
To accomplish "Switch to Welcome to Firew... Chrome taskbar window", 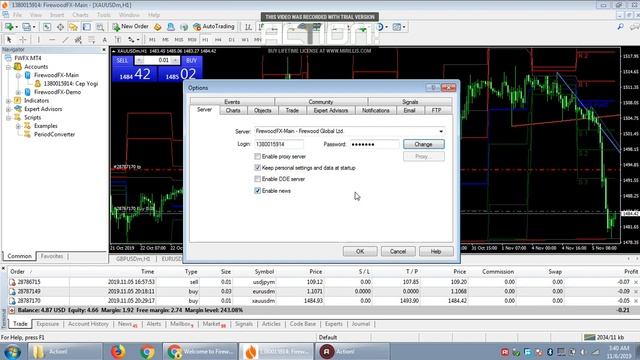I will click(200, 351).
